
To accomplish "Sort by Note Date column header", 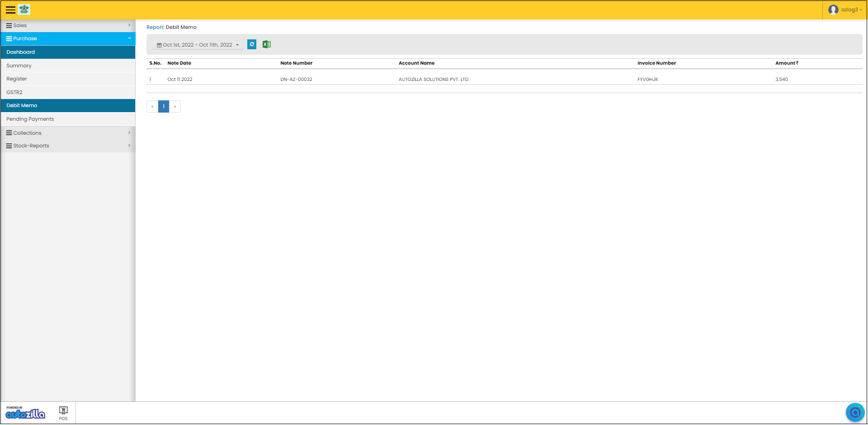I will [x=179, y=63].
